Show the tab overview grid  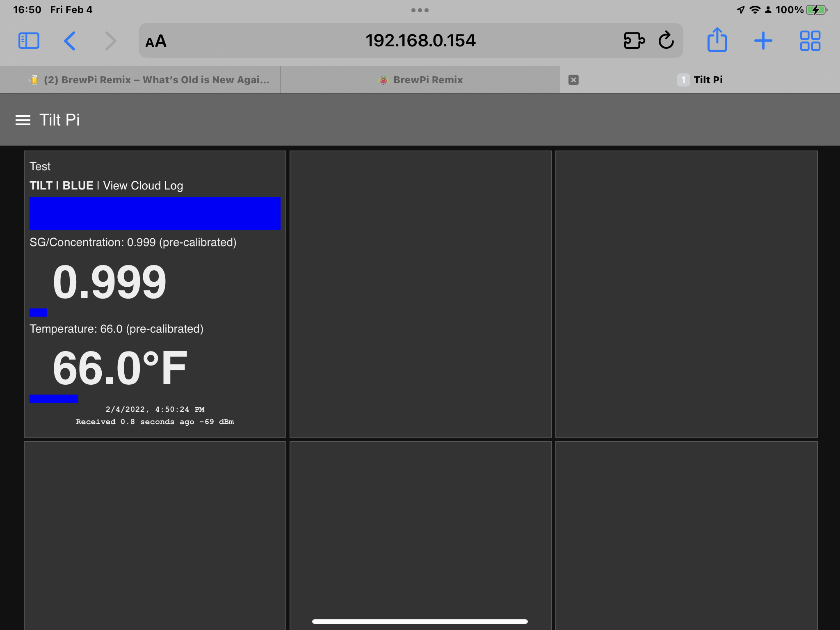[810, 41]
